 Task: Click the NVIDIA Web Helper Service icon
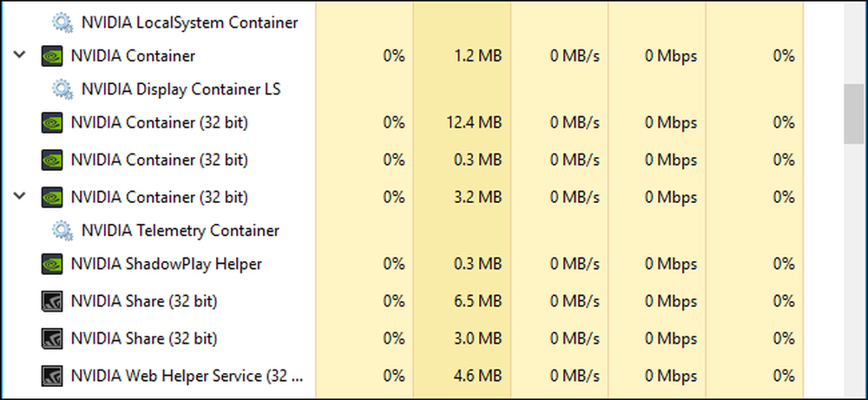pyautogui.click(x=52, y=377)
